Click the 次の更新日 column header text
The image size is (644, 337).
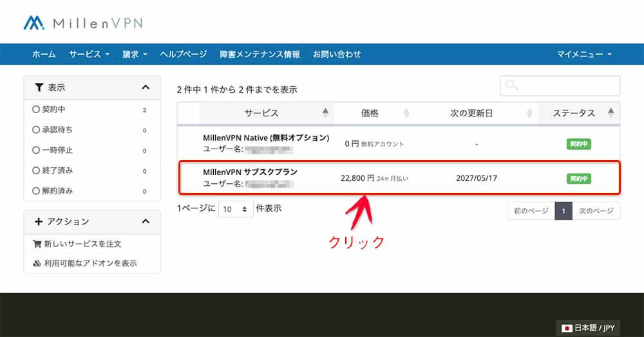(471, 113)
